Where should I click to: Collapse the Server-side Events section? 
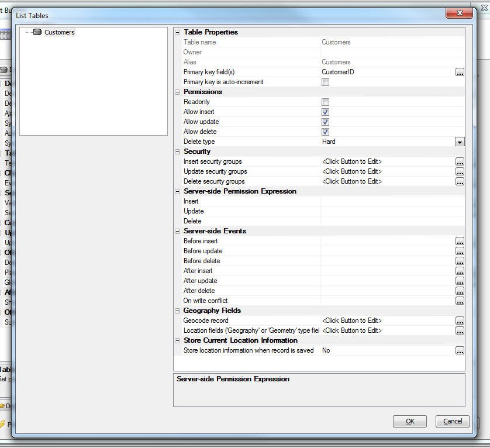[x=177, y=232]
